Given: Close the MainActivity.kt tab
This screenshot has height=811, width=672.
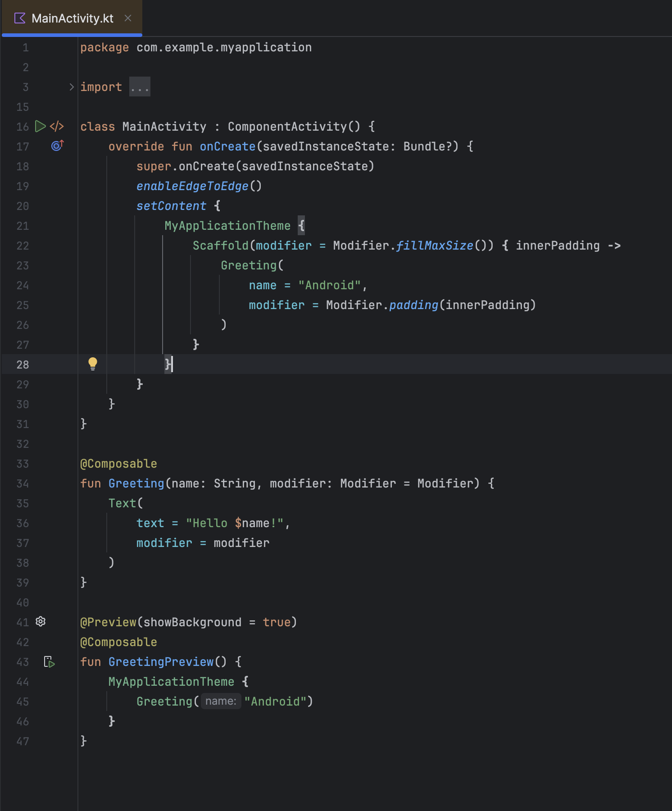Looking at the screenshot, I should click(x=128, y=18).
